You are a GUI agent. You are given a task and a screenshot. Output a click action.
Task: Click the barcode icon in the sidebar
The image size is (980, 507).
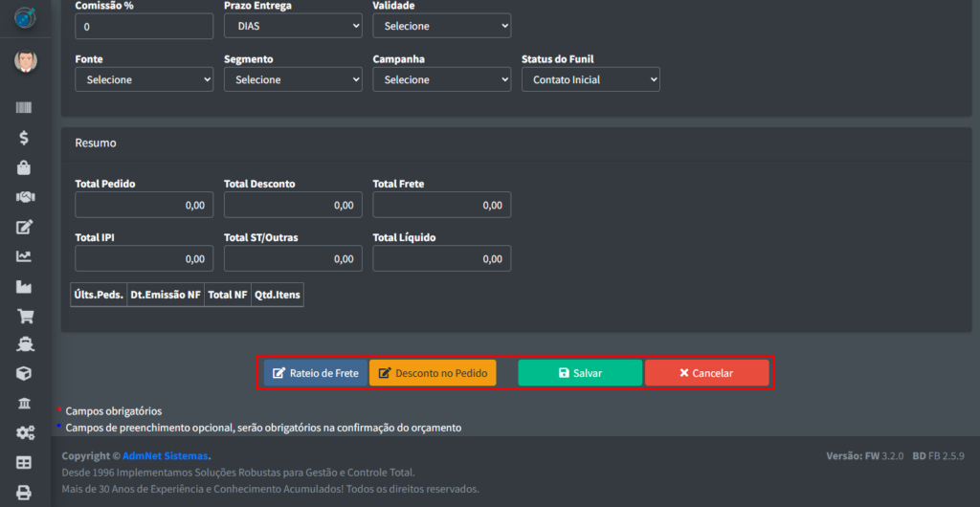(24, 108)
